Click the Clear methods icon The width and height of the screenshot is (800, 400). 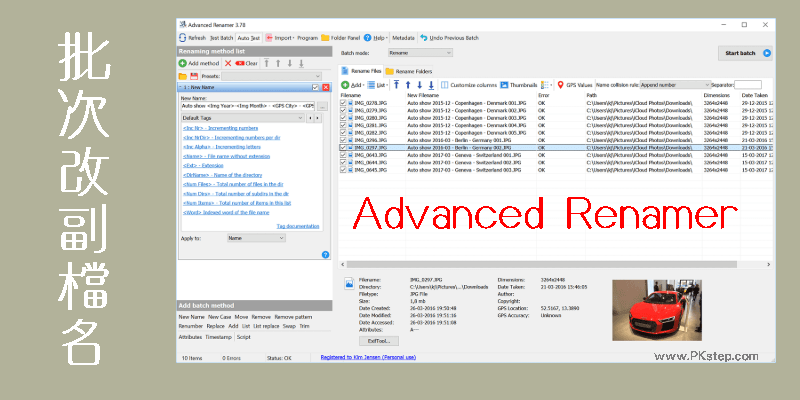(x=240, y=63)
